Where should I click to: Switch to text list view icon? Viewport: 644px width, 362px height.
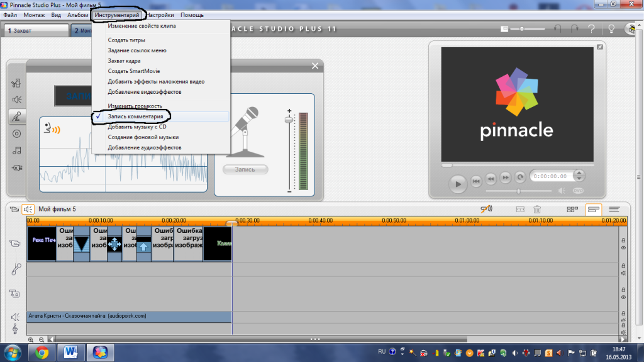click(614, 210)
